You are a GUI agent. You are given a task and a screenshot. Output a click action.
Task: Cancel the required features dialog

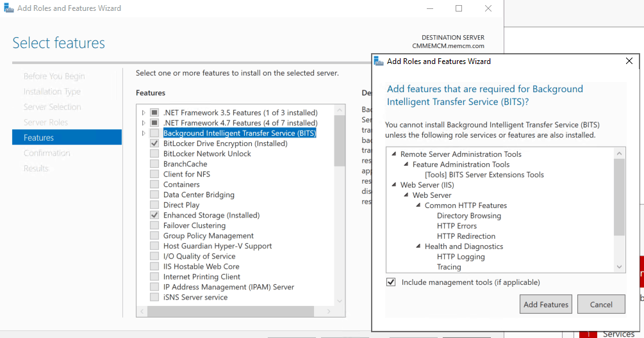tap(601, 304)
